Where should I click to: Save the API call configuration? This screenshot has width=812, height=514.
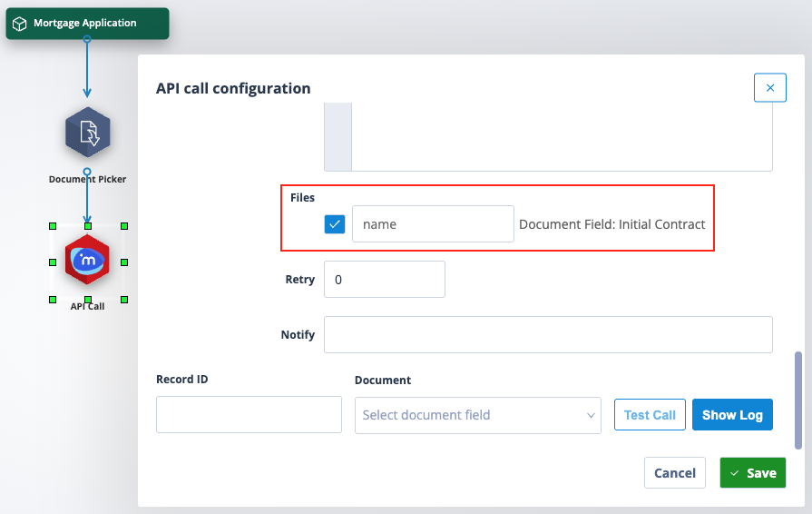tap(752, 472)
